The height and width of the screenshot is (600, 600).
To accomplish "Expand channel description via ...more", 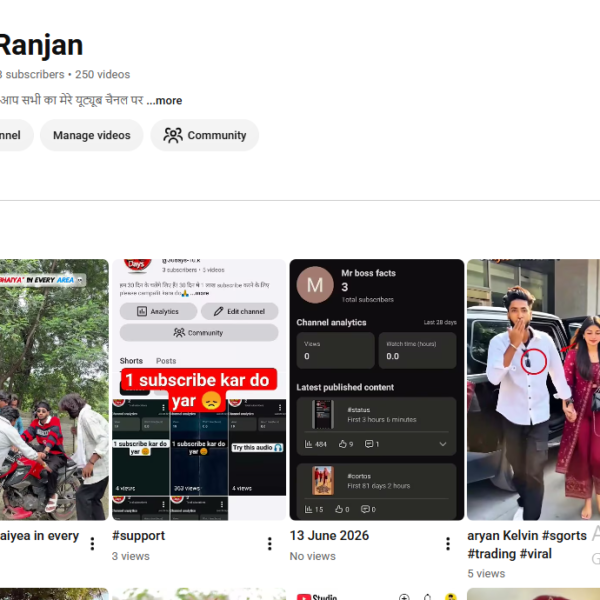I will pos(164,101).
